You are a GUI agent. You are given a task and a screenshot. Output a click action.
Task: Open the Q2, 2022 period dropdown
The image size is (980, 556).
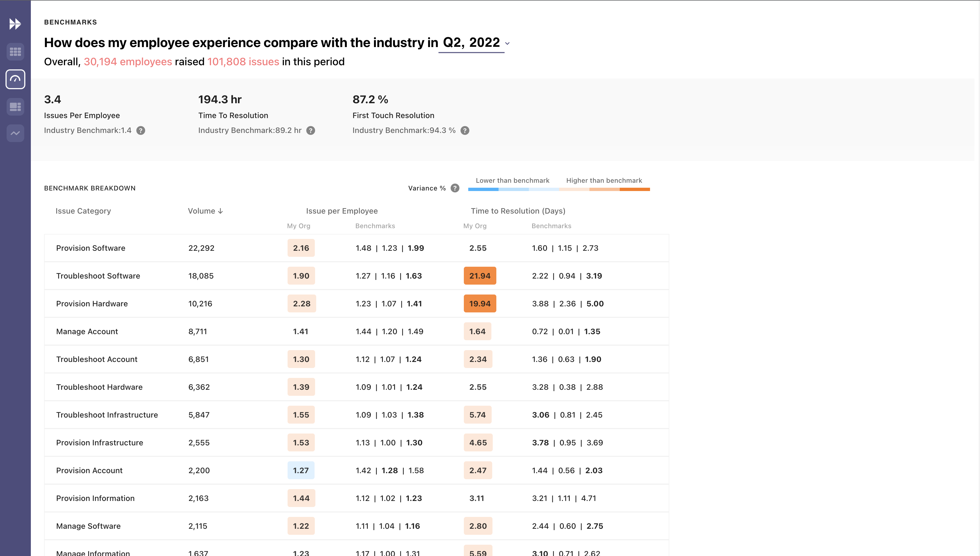[471, 42]
